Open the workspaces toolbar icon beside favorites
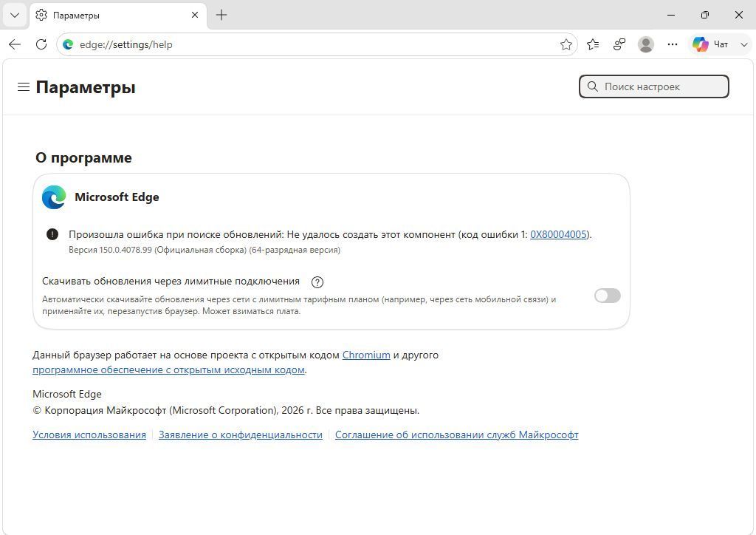756x535 pixels. (619, 44)
